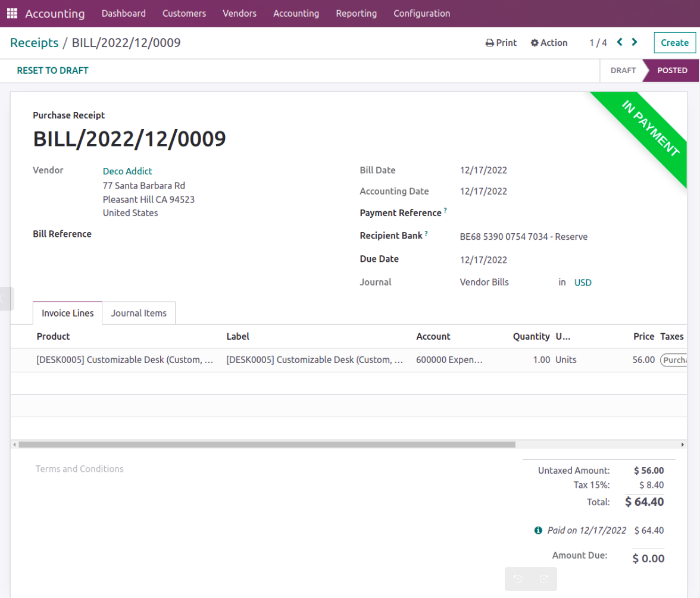This screenshot has height=598, width=700.
Task: Click the Create button
Action: 674,43
